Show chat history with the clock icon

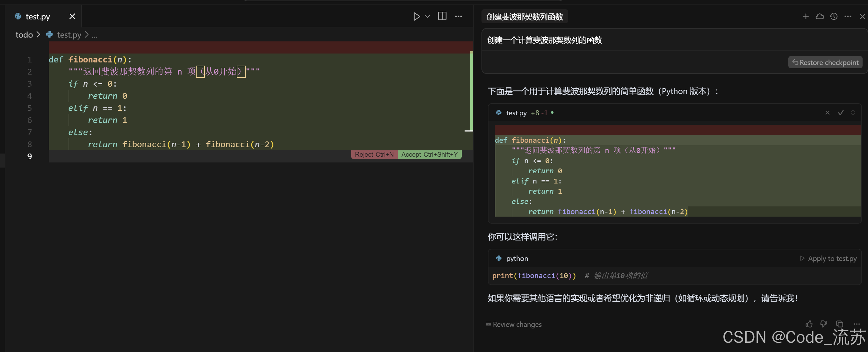pyautogui.click(x=834, y=17)
